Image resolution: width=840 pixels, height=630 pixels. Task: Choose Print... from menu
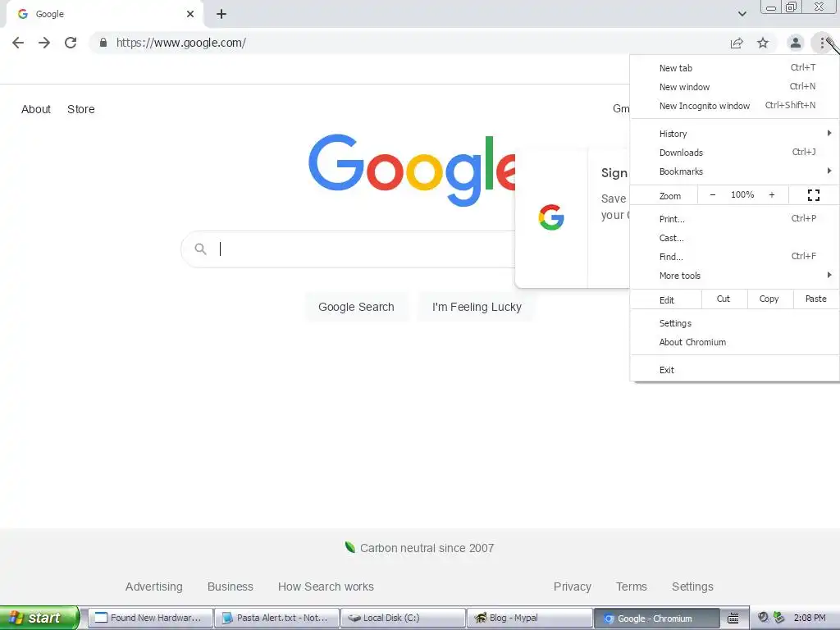click(x=734, y=219)
